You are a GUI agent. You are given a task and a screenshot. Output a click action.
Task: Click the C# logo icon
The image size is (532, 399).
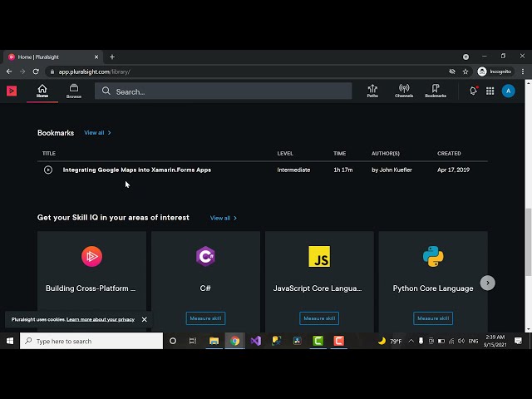pos(205,256)
